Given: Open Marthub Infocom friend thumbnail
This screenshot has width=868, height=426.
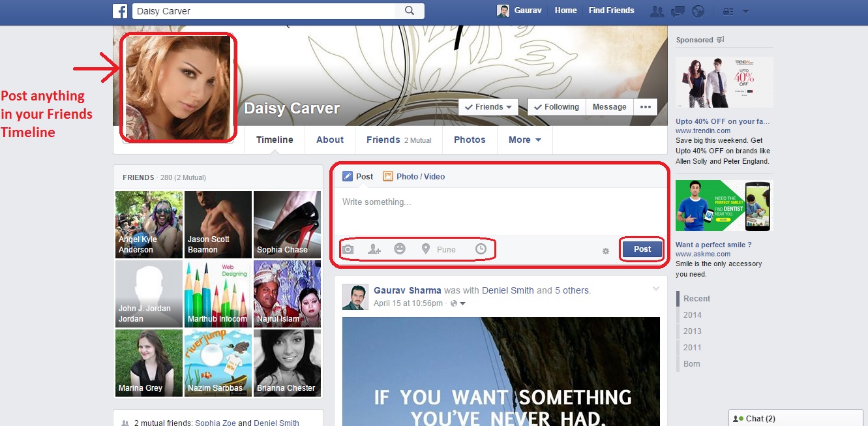Looking at the screenshot, I should [x=218, y=294].
